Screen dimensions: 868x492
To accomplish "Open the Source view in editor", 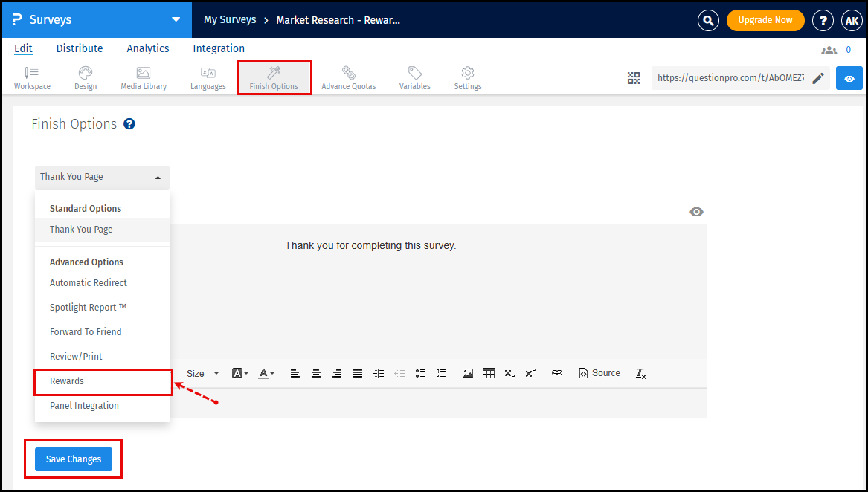I will (x=599, y=372).
